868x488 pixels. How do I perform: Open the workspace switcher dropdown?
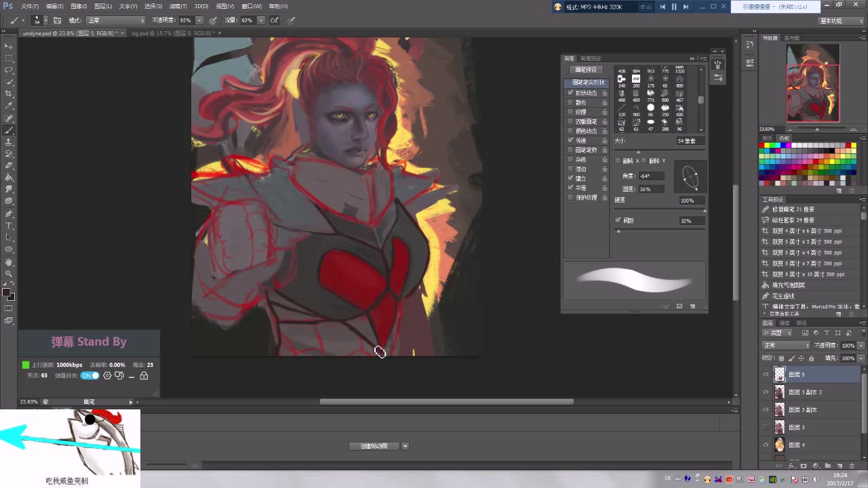[840, 21]
